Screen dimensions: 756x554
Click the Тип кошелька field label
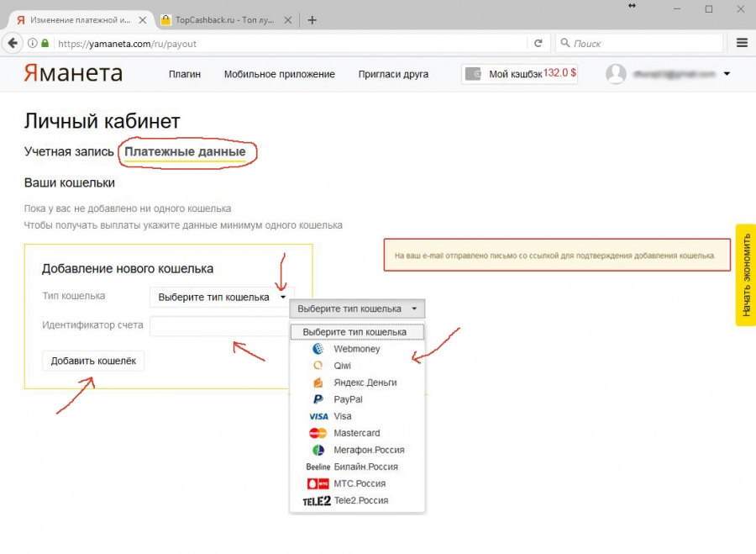74,296
